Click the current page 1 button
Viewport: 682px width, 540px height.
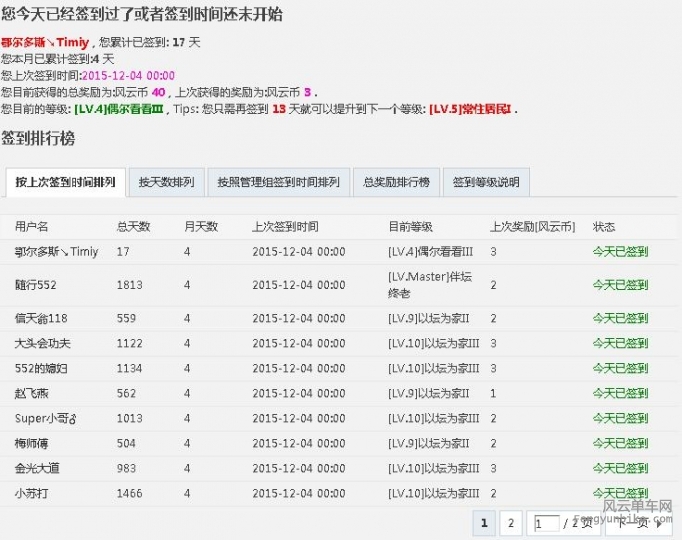[484, 522]
